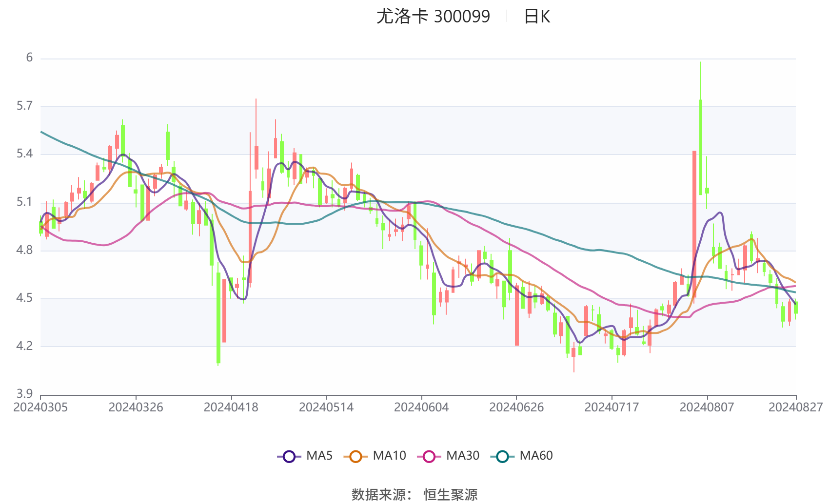
Task: Click y-axis value 5.4
Action: (25, 154)
